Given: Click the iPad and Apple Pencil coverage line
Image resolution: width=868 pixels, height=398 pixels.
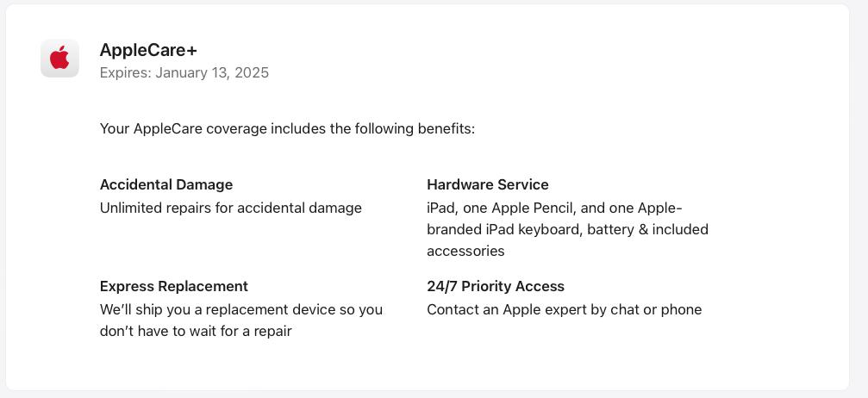Looking at the screenshot, I should 555,208.
